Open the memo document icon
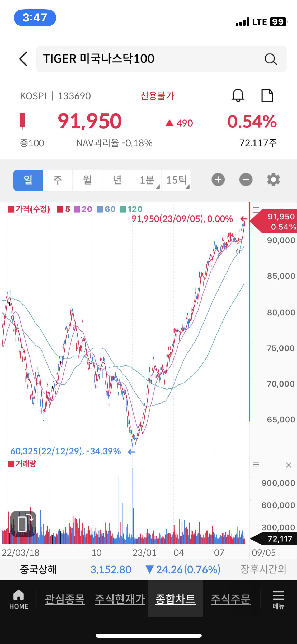Screen dimensions: 297x644 click(267, 95)
